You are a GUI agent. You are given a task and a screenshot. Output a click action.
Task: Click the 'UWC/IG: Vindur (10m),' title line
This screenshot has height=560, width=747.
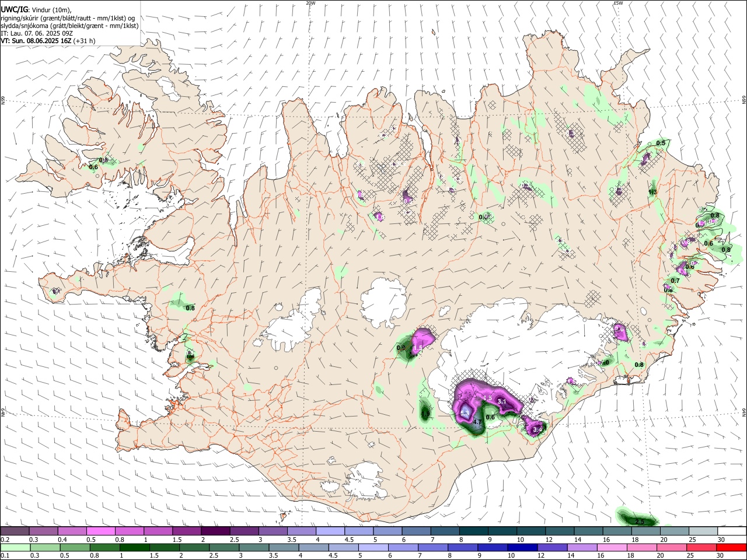[36, 9]
